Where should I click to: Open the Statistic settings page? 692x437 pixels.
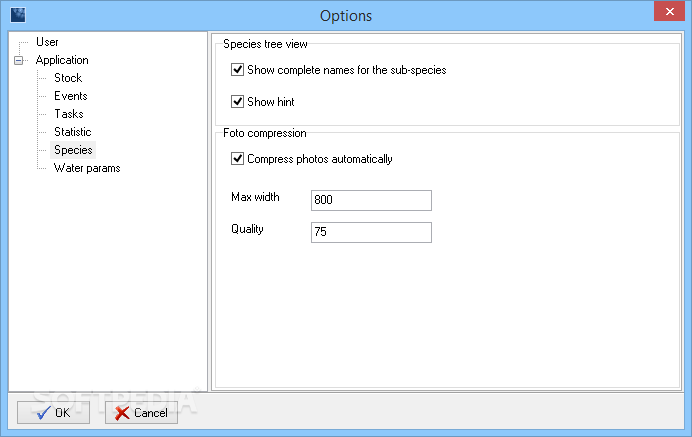click(72, 132)
